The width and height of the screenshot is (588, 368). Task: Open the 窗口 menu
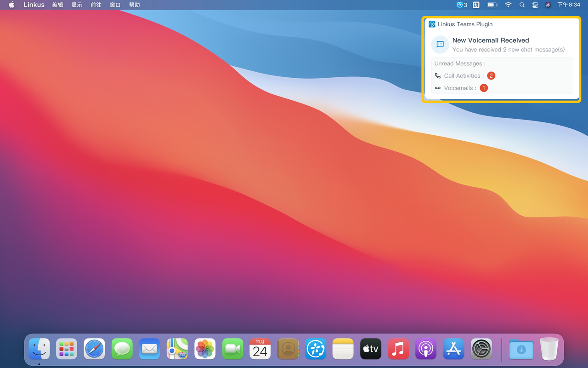tap(115, 5)
